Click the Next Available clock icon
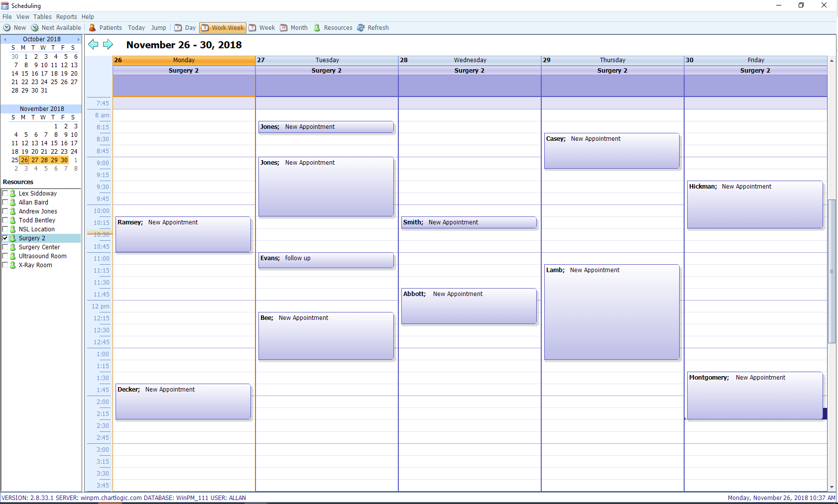Viewport: 838px width, 504px height. [35, 27]
